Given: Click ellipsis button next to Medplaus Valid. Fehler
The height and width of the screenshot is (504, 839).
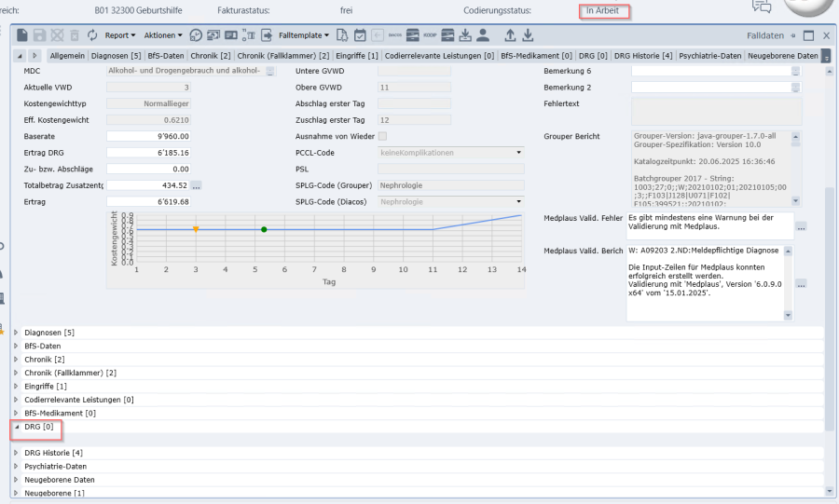Looking at the screenshot, I should [801, 226].
